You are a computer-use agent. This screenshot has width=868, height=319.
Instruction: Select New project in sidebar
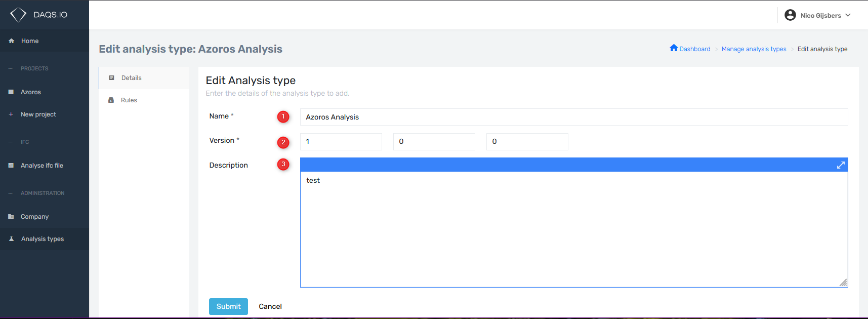tap(45, 114)
